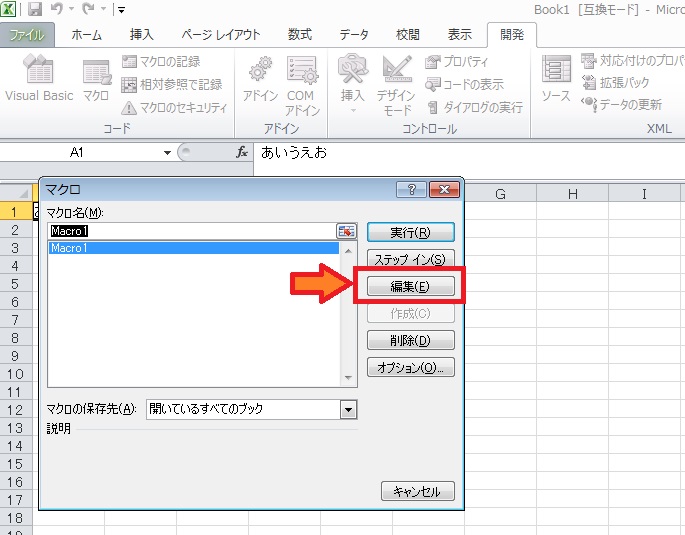Click the アドイン gear icon
The width and height of the screenshot is (685, 535).
click(260, 72)
